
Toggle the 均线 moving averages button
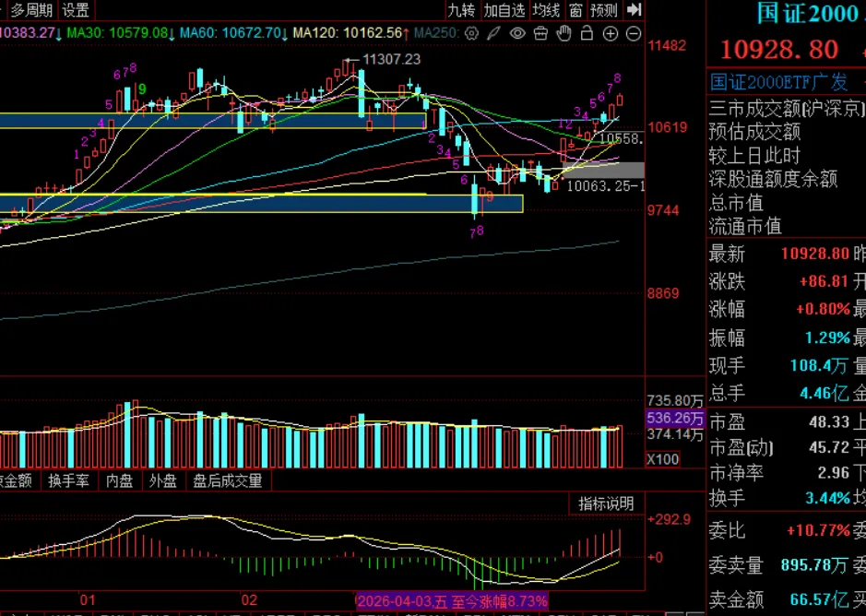click(546, 10)
